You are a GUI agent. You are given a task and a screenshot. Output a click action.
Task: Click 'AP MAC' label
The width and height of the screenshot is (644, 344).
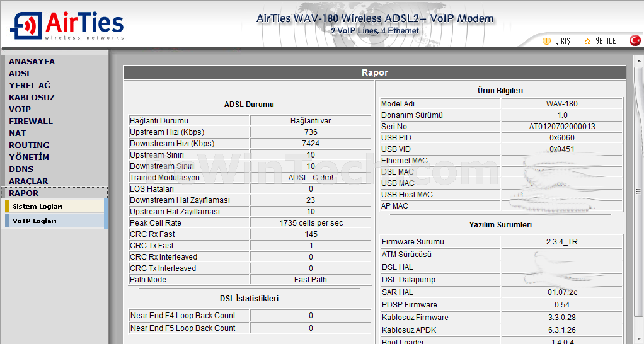(394, 205)
